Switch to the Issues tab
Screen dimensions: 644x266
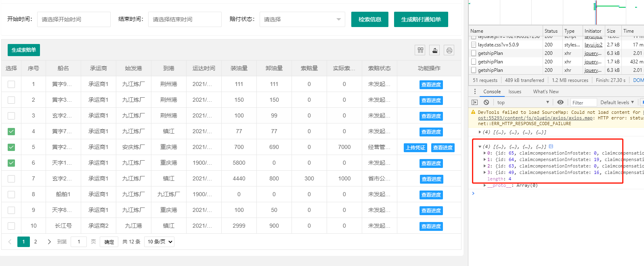514,92
